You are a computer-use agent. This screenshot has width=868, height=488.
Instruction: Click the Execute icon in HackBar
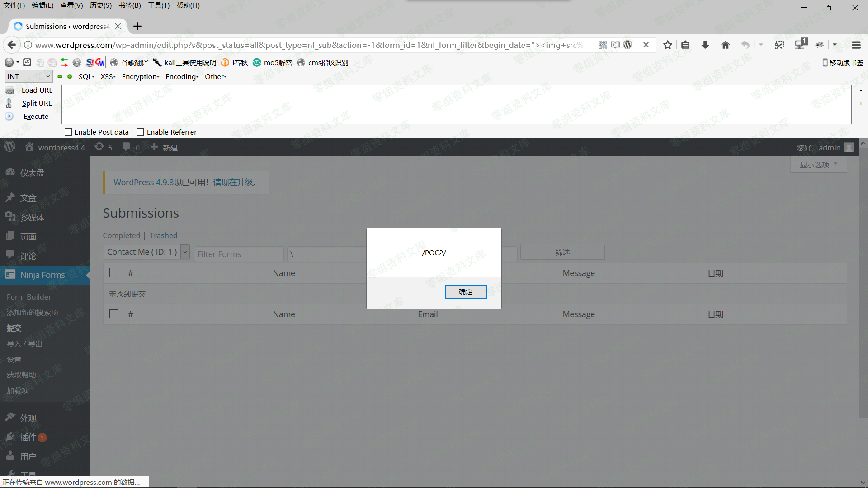[x=9, y=116]
